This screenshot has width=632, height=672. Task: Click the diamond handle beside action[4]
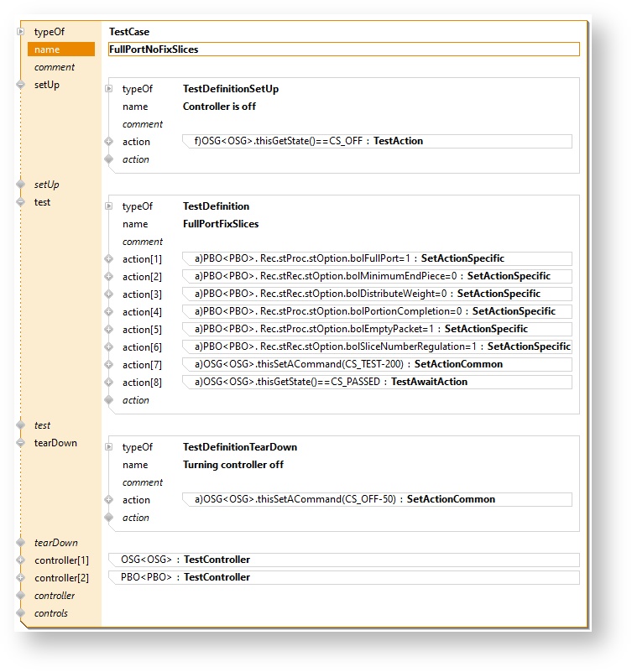click(109, 312)
